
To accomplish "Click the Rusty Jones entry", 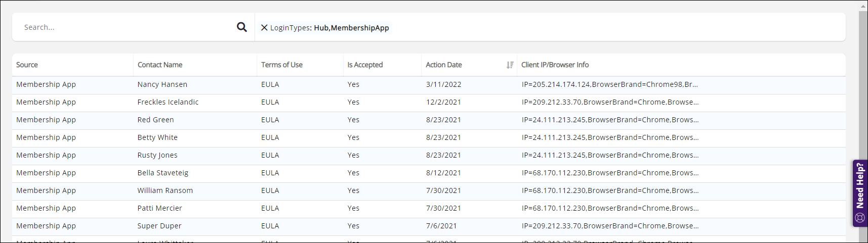I will pos(157,155).
